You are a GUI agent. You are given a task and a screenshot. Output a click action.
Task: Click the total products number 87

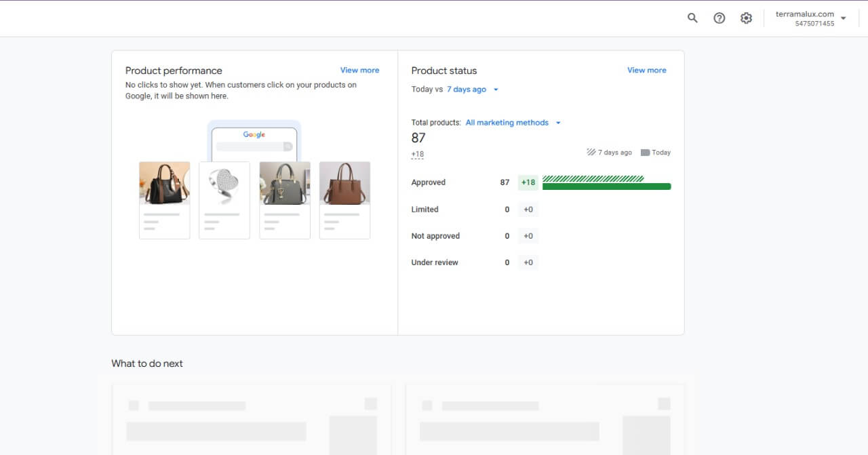click(x=418, y=138)
